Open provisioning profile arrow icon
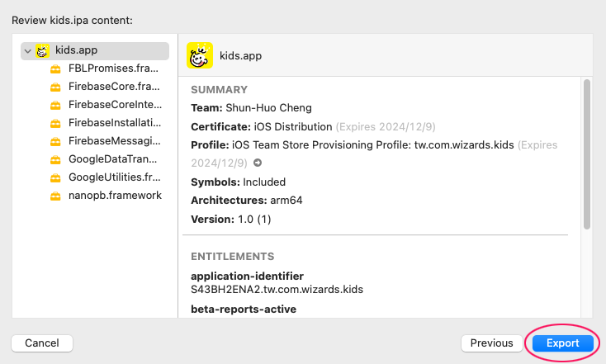The height and width of the screenshot is (364, 606). [258, 163]
